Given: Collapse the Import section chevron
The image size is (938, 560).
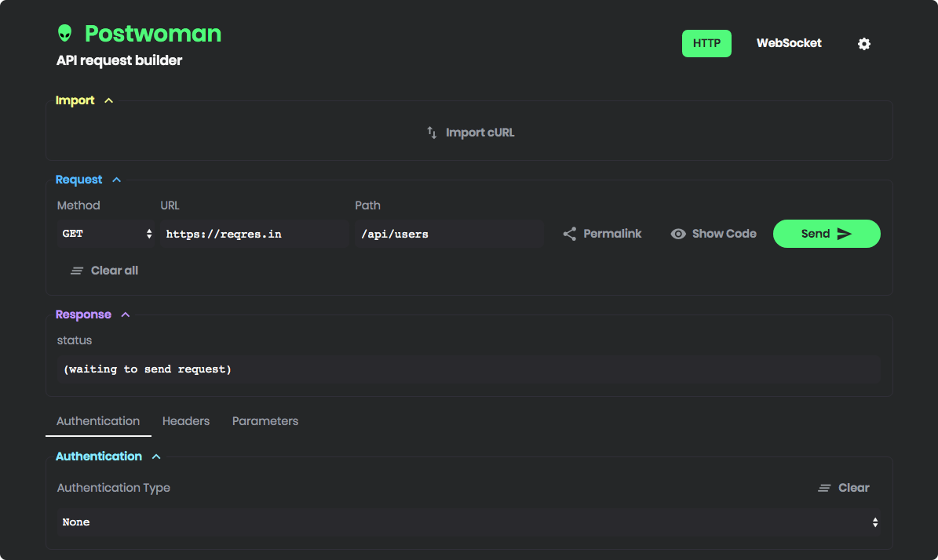Looking at the screenshot, I should [x=109, y=100].
